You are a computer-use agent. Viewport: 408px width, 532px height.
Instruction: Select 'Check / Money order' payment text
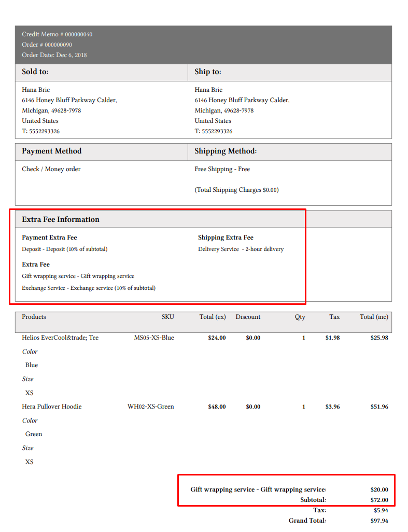(51, 169)
